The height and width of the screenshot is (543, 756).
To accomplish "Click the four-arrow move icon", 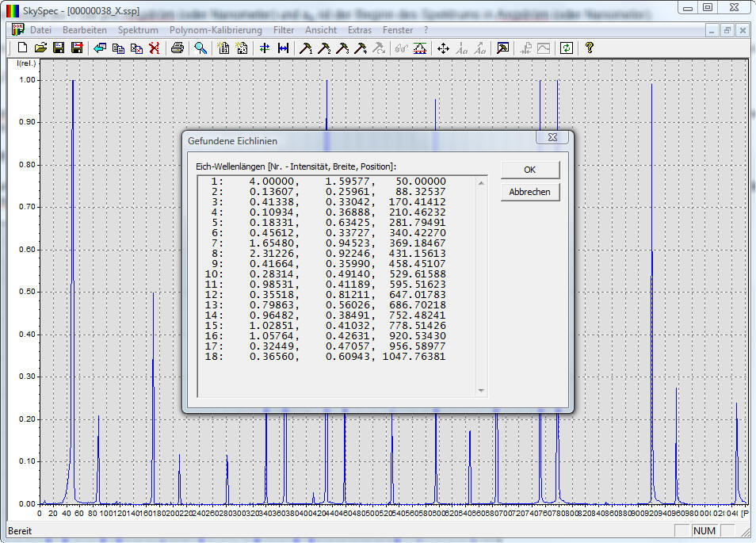I will 443,48.
